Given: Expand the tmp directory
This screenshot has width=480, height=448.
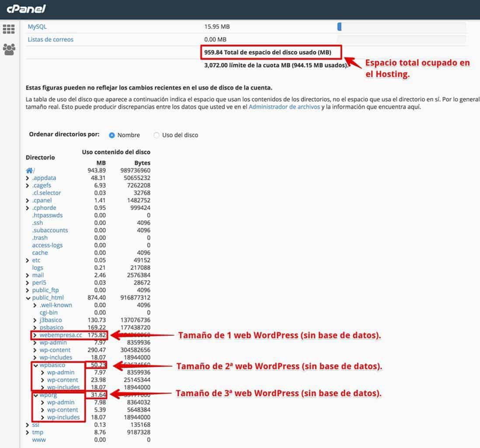Looking at the screenshot, I should point(28,433).
